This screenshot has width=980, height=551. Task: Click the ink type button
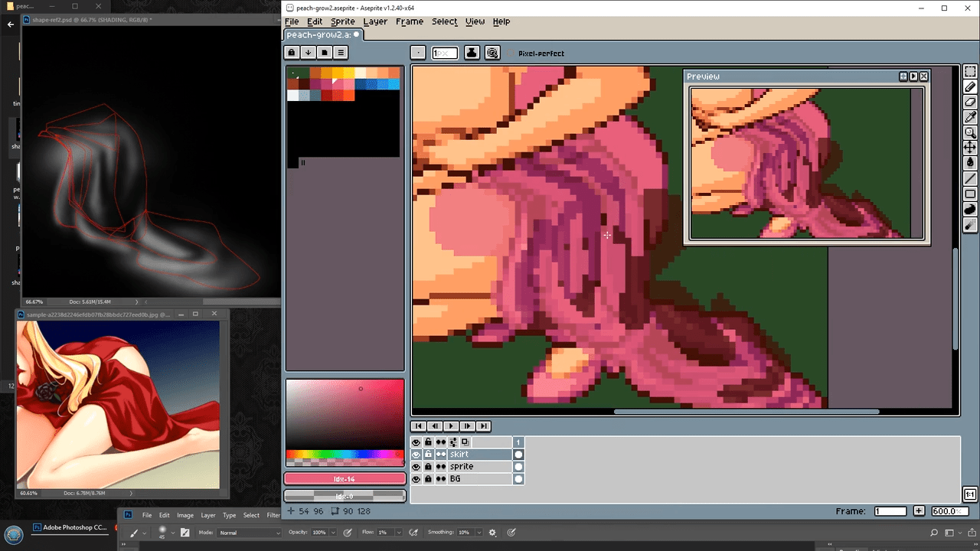click(x=472, y=53)
